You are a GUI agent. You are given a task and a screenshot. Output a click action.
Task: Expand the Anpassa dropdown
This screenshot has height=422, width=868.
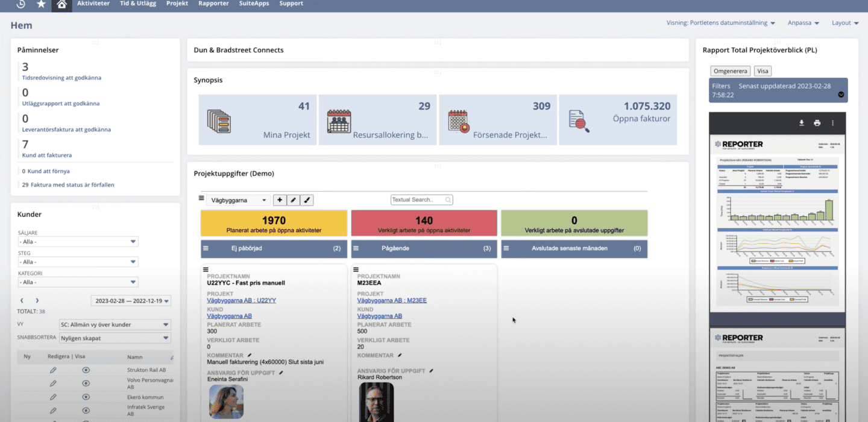(x=804, y=23)
